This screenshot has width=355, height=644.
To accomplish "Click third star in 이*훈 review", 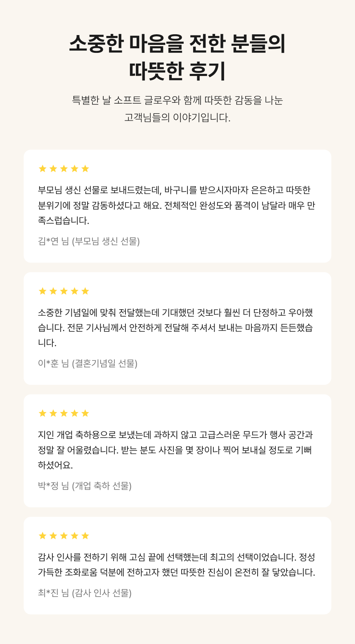I will pos(64,291).
